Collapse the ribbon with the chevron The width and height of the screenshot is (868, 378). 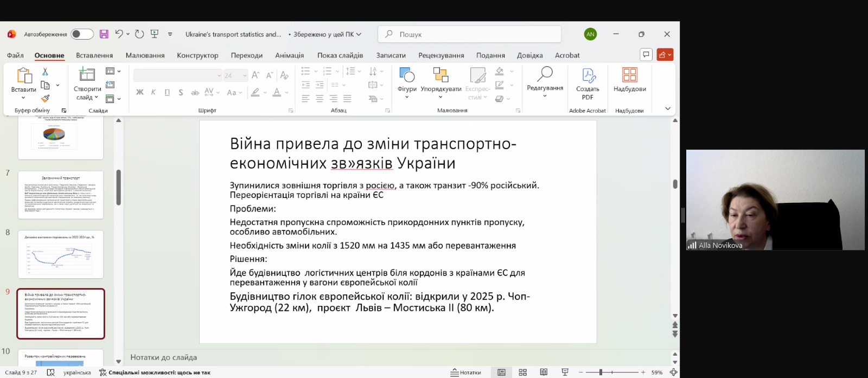668,108
